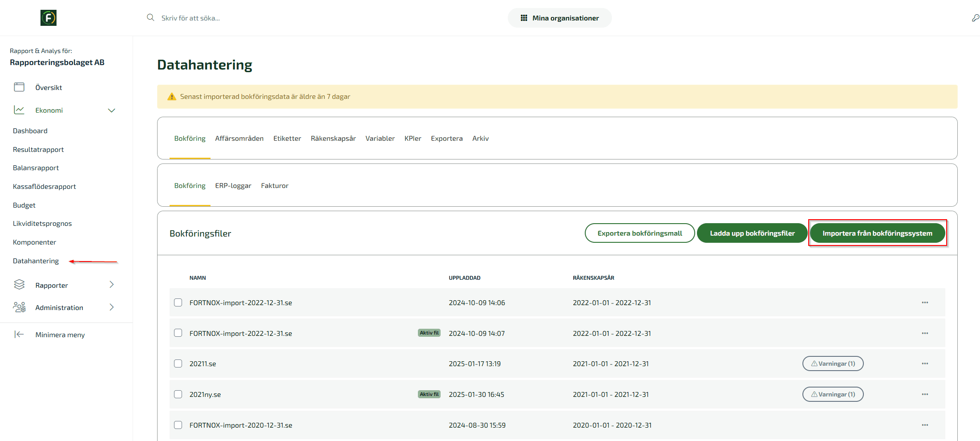
Task: Switch to the Affärsområden tab
Action: coord(239,139)
